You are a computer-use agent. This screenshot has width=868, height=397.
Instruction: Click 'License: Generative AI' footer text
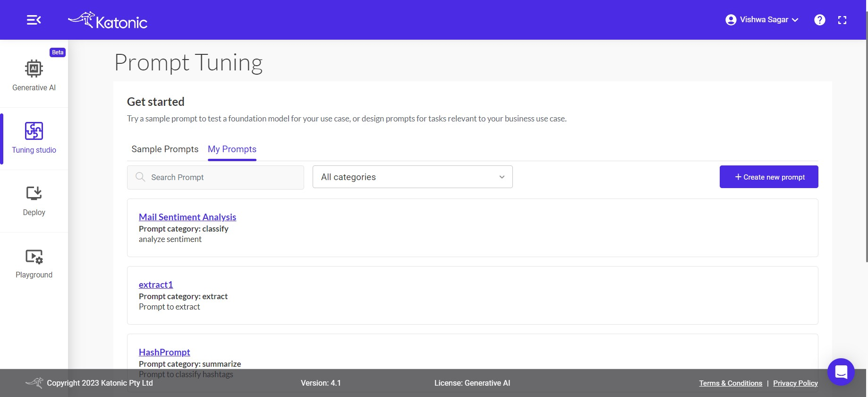pos(472,383)
